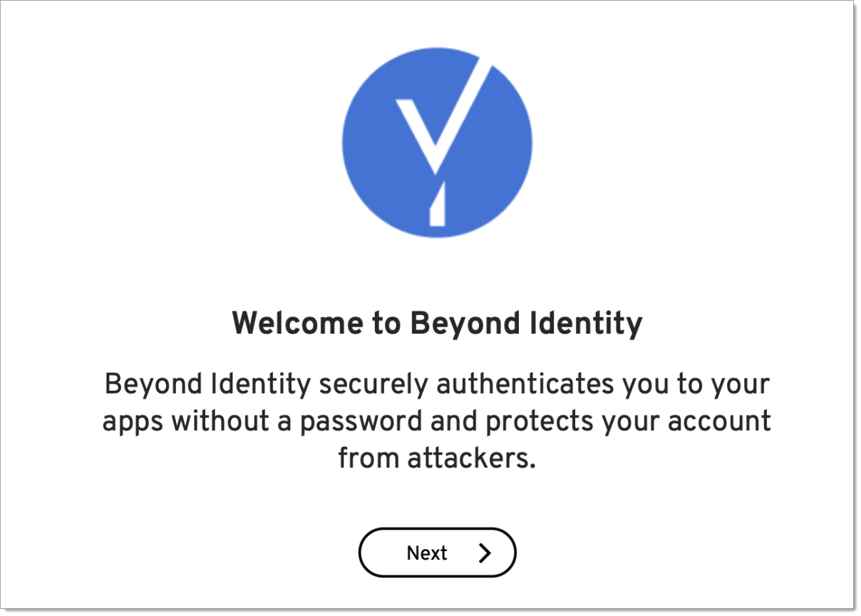
Task: Select the Welcome to Beyond Identity heading
Action: (x=437, y=323)
